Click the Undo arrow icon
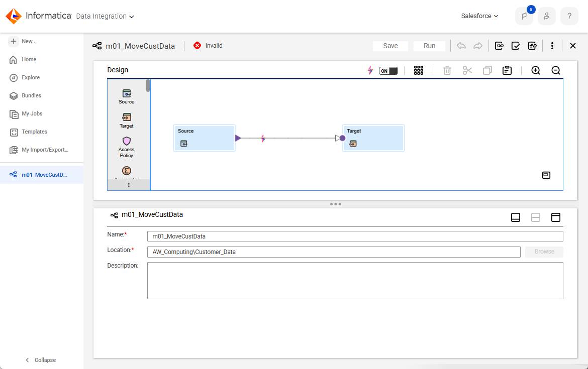This screenshot has width=588, height=369. point(461,46)
